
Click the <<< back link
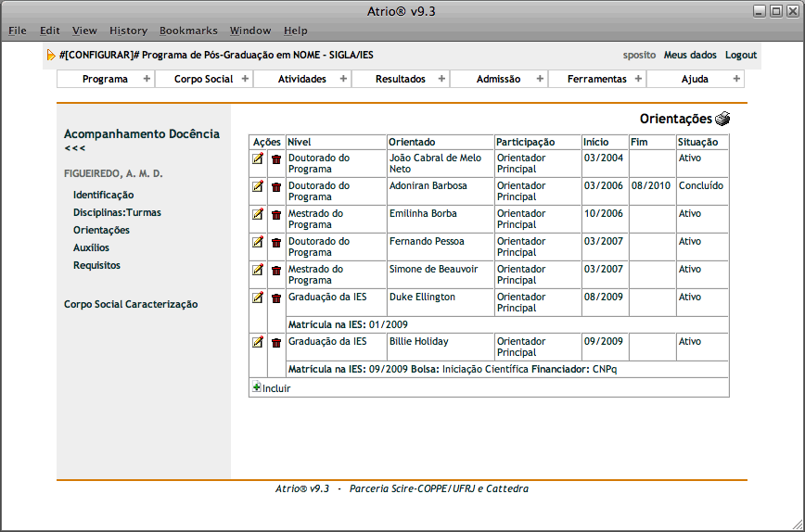point(74,148)
